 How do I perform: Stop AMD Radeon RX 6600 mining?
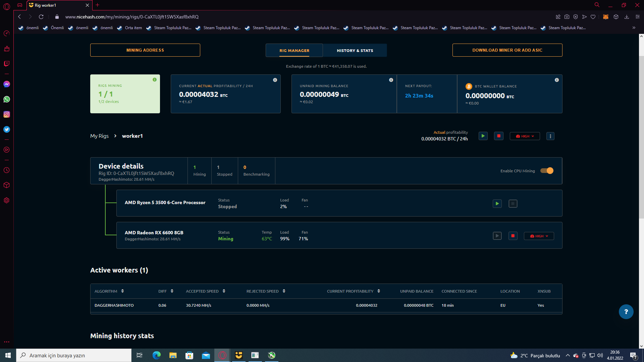[513, 236]
